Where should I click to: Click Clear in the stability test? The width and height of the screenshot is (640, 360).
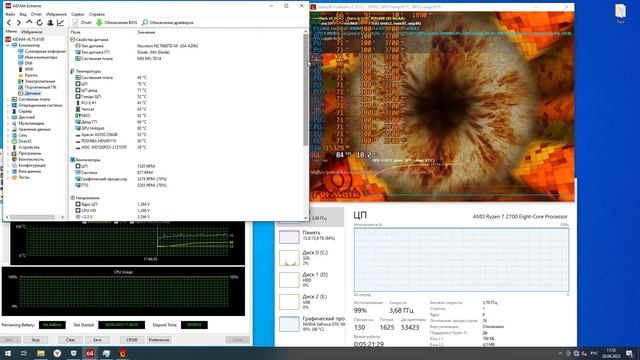71,340
